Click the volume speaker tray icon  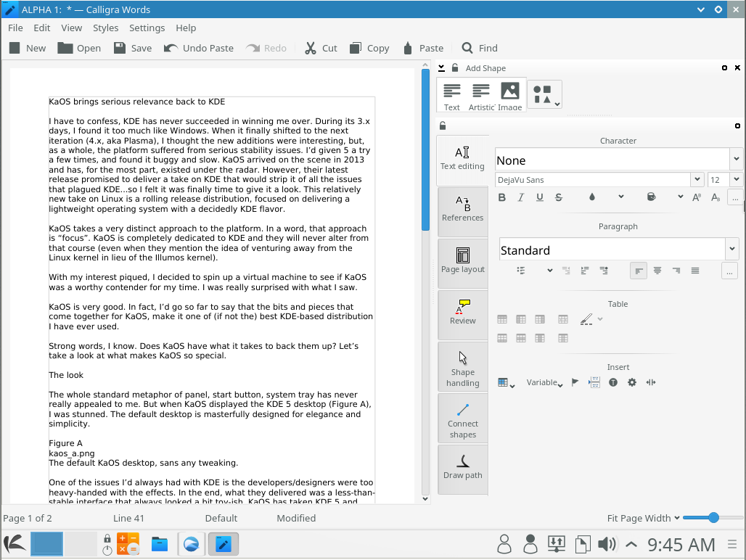(607, 544)
